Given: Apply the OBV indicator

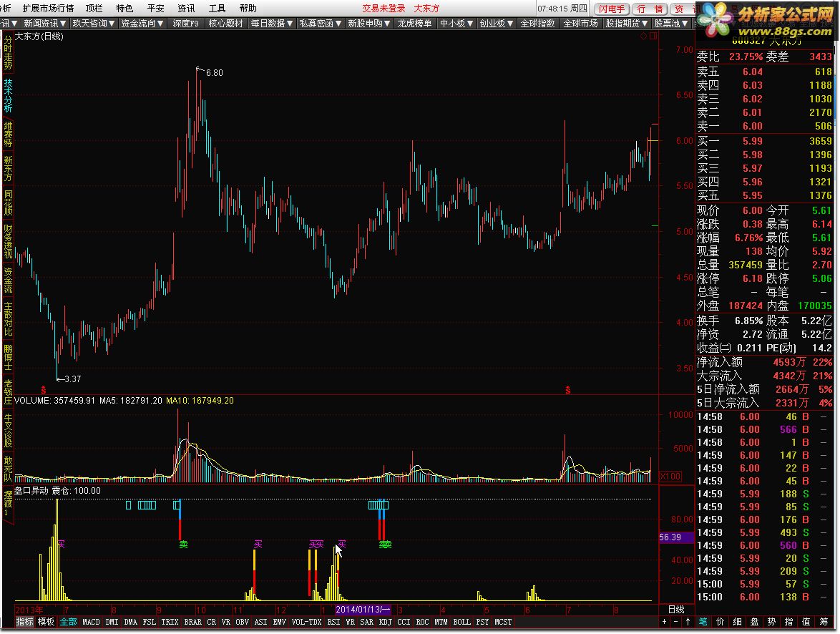Looking at the screenshot, I should [242, 622].
